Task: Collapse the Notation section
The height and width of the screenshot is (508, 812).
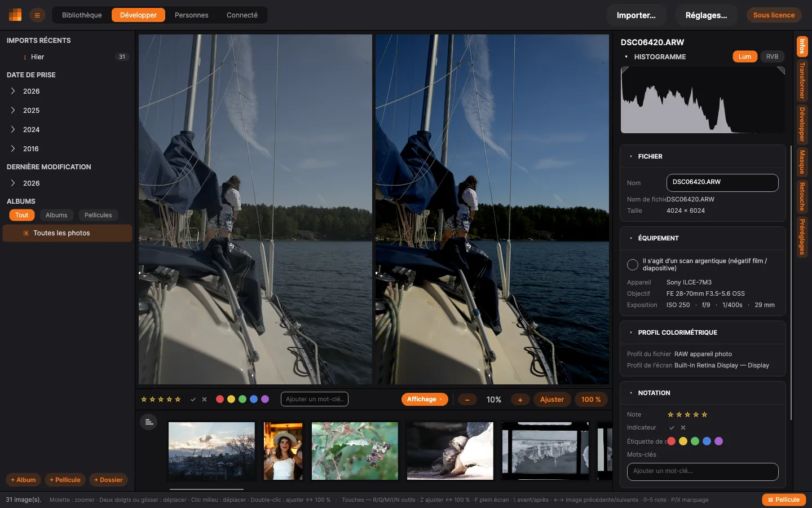Action: tap(631, 393)
